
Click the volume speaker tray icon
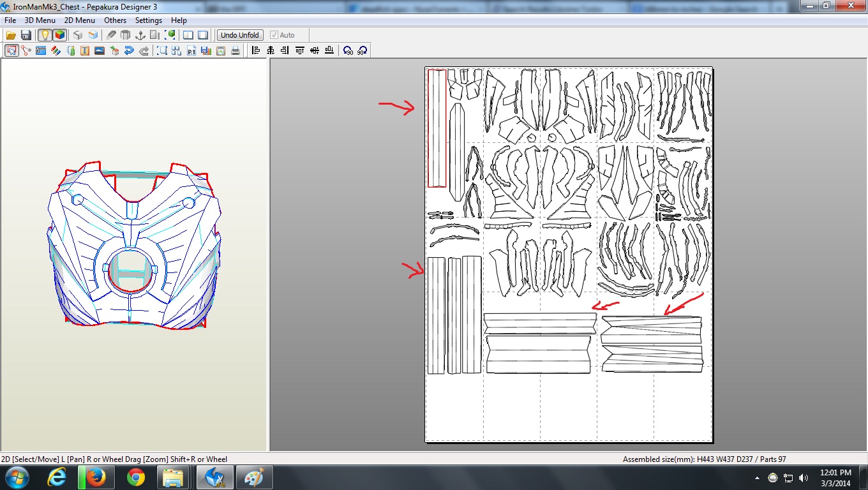click(804, 477)
